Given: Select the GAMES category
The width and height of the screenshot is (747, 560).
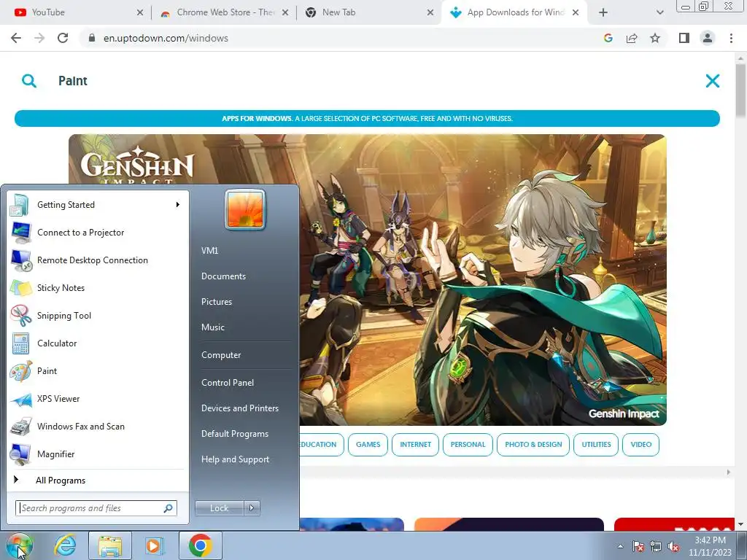Looking at the screenshot, I should pos(368,444).
